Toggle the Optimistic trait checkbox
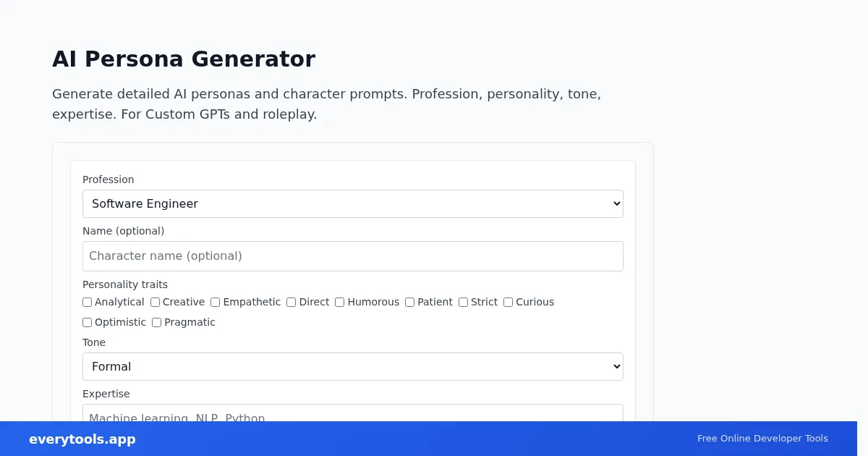Screen dimensions: 868x456 click(x=88, y=323)
